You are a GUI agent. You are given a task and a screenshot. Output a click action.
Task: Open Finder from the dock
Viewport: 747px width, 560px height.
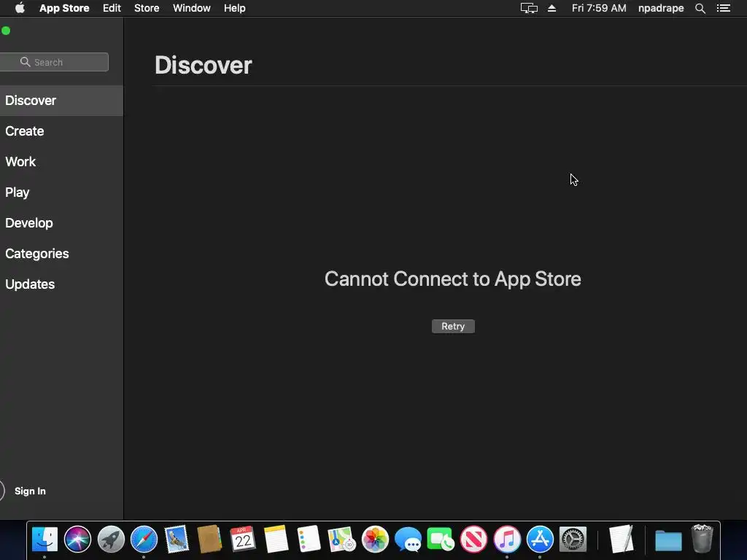coord(44,540)
